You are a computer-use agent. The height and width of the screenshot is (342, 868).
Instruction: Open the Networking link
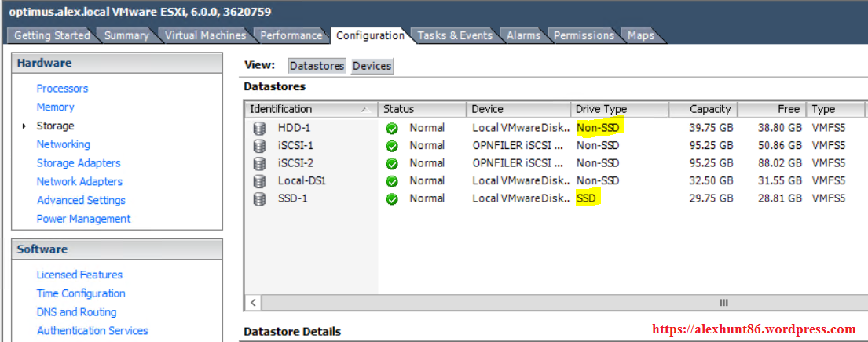63,144
